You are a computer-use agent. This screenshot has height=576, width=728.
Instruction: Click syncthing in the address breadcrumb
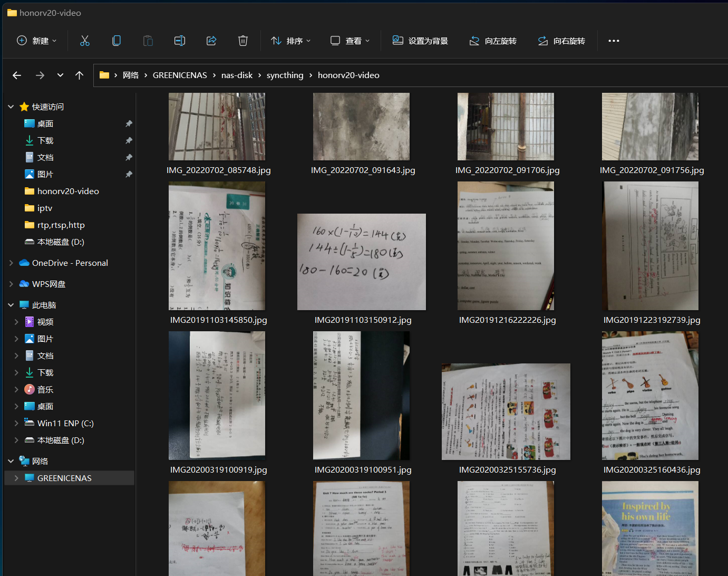[285, 75]
